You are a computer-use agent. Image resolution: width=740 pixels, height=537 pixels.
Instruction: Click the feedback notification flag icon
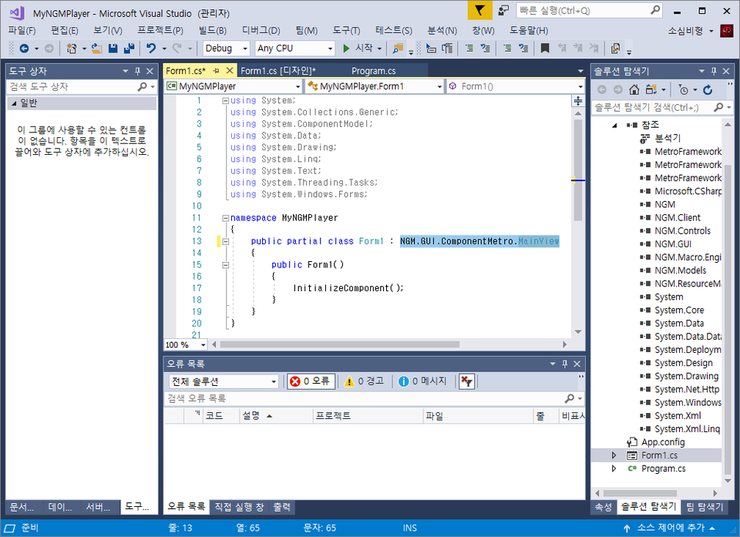click(479, 10)
